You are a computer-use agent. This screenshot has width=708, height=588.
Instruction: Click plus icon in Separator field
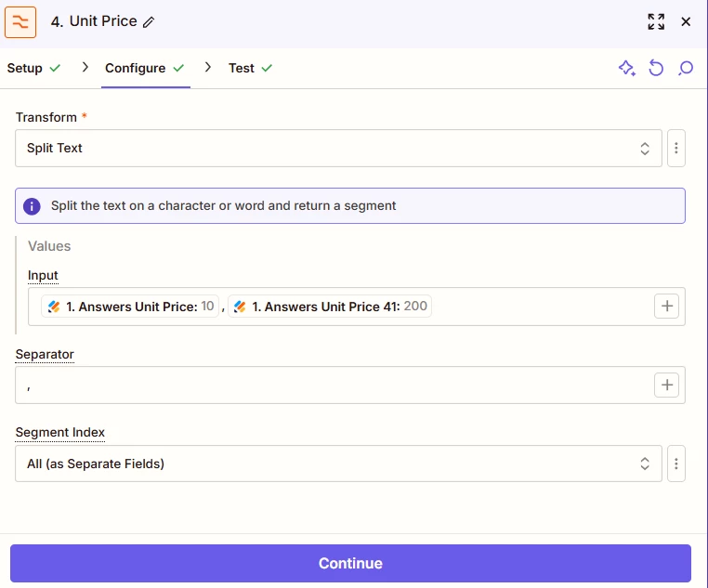click(667, 385)
